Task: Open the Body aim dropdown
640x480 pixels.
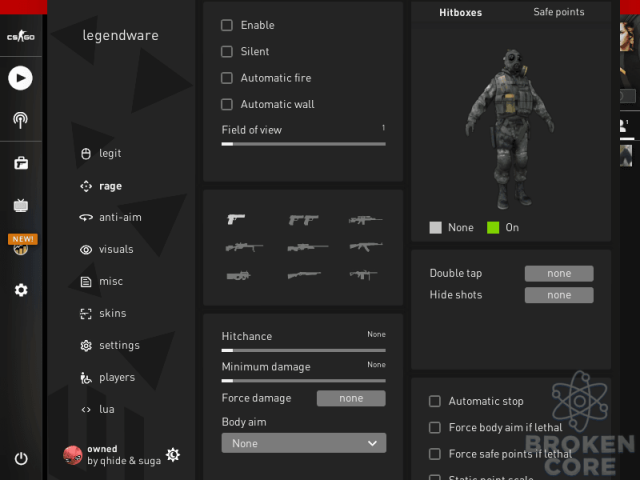Action: 304,443
